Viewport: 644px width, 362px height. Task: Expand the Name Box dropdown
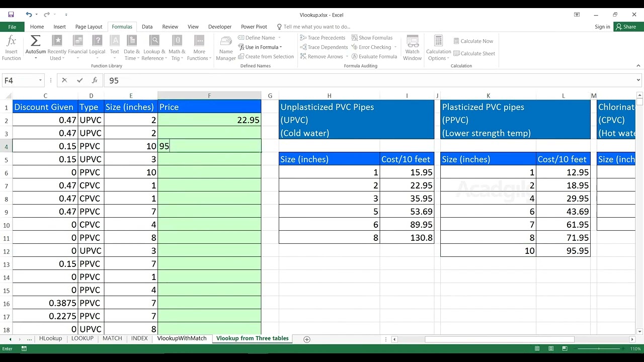point(40,80)
